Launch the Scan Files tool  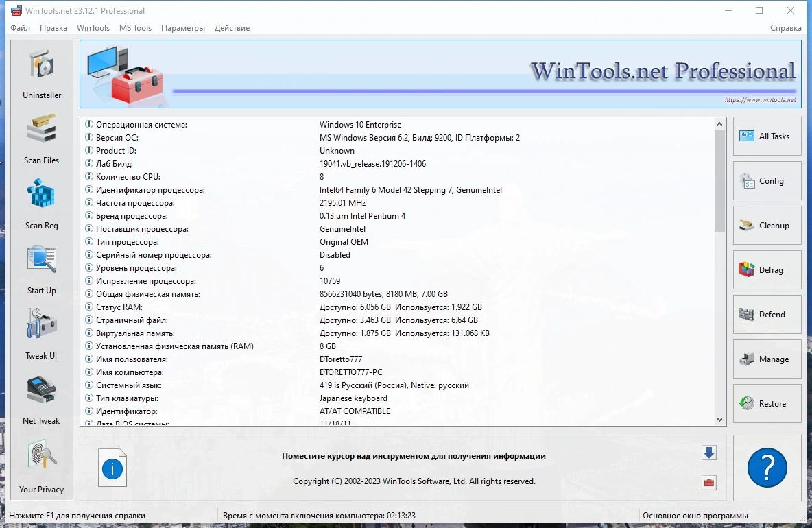click(x=41, y=139)
